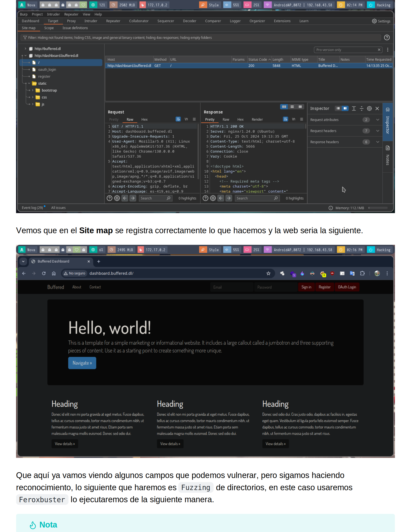This screenshot has width=411, height=532.
Task: Expand http://buffered.dl tree node
Action: point(25,49)
